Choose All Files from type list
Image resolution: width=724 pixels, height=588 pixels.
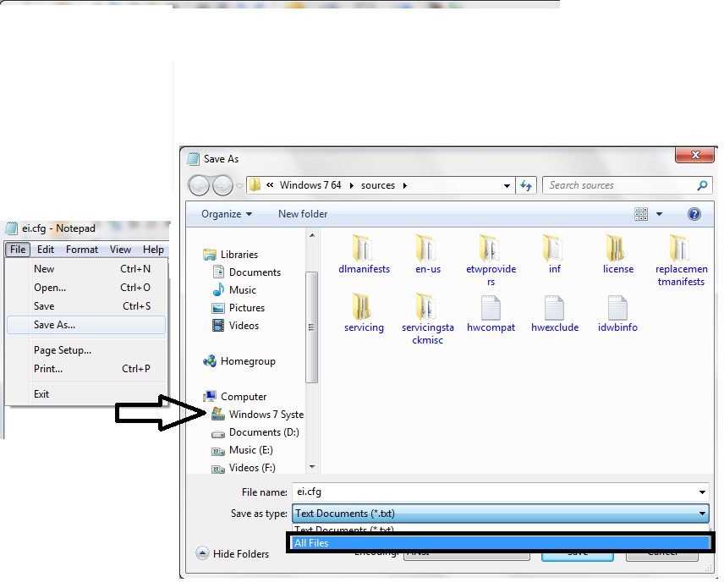[500, 543]
